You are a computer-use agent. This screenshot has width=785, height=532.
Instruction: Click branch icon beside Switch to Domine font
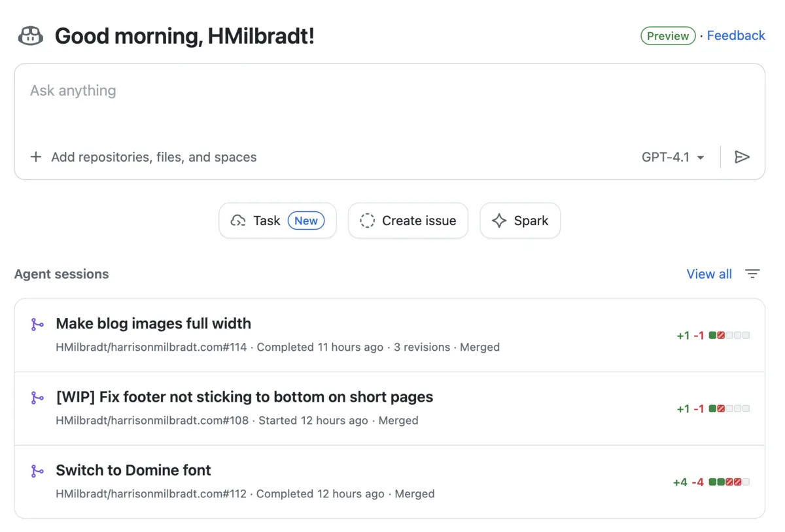(x=37, y=471)
